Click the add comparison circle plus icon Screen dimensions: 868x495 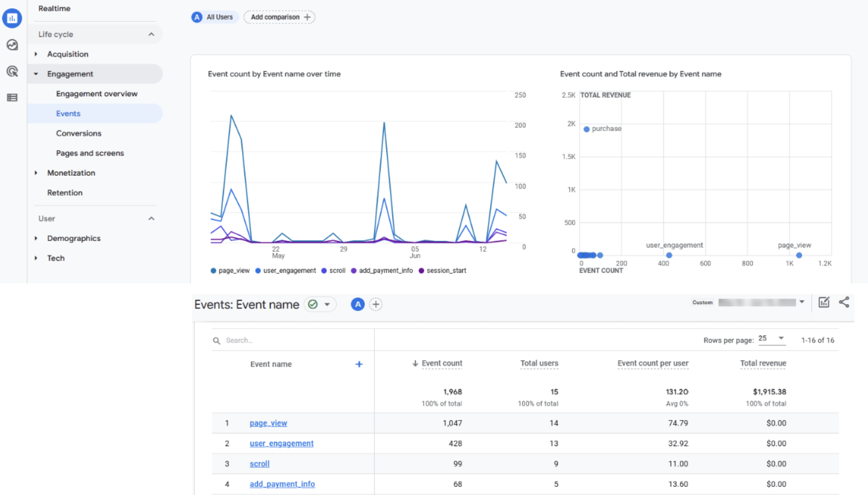coord(376,305)
